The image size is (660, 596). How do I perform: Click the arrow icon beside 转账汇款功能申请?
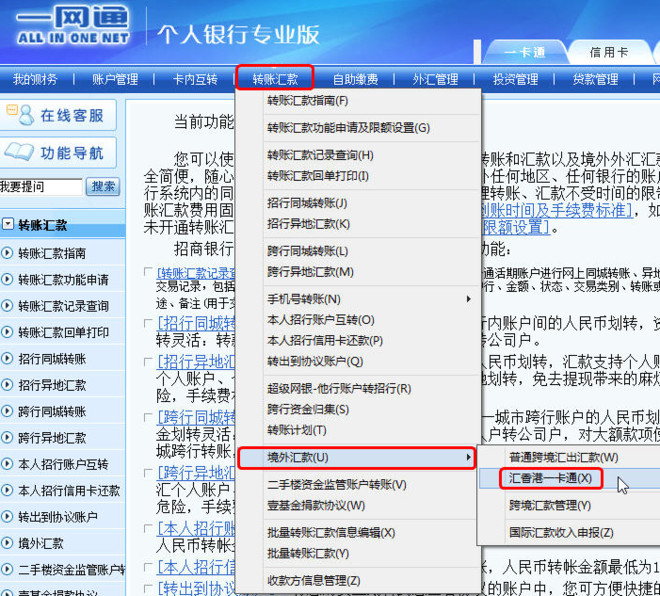7,279
